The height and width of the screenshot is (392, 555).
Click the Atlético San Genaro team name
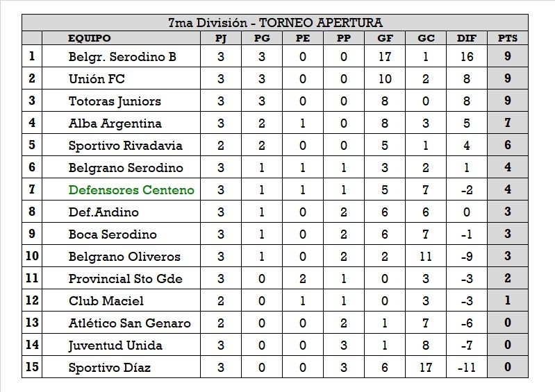(x=129, y=323)
